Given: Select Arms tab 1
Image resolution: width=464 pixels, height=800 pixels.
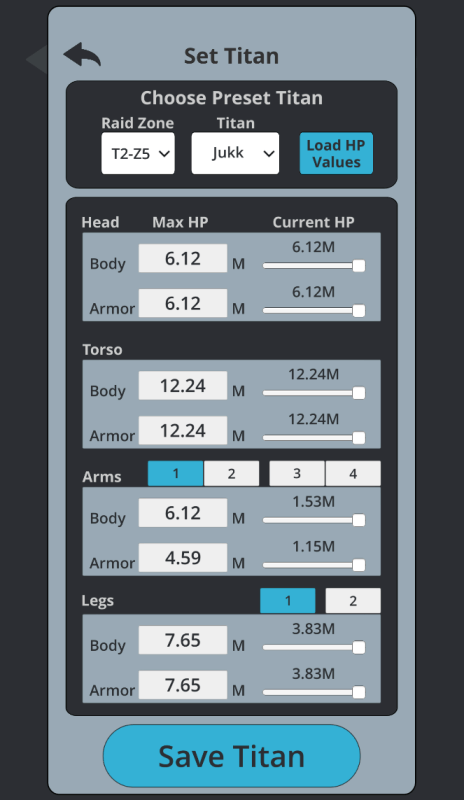Looking at the screenshot, I should [x=176, y=473].
